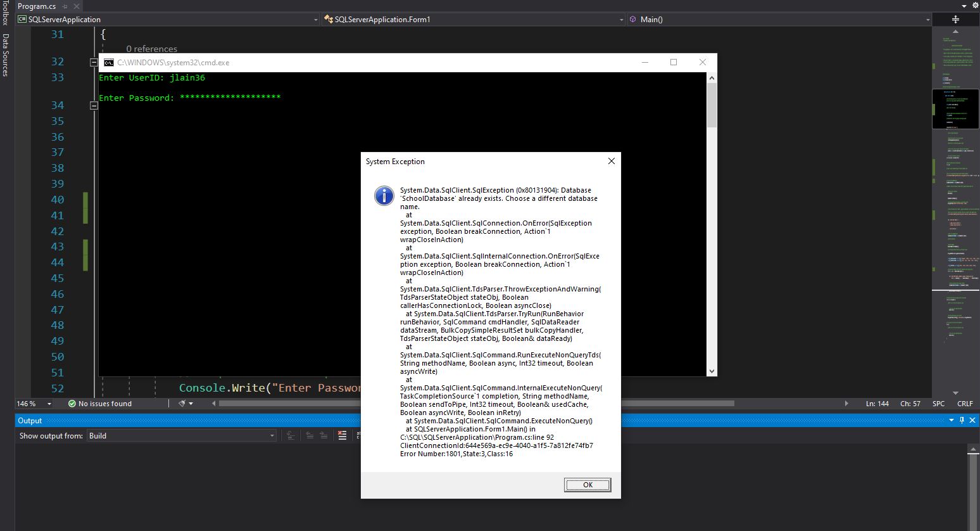Screen dimensions: 980x531
Task: Click the SPC indentation indicator
Action: click(938, 404)
